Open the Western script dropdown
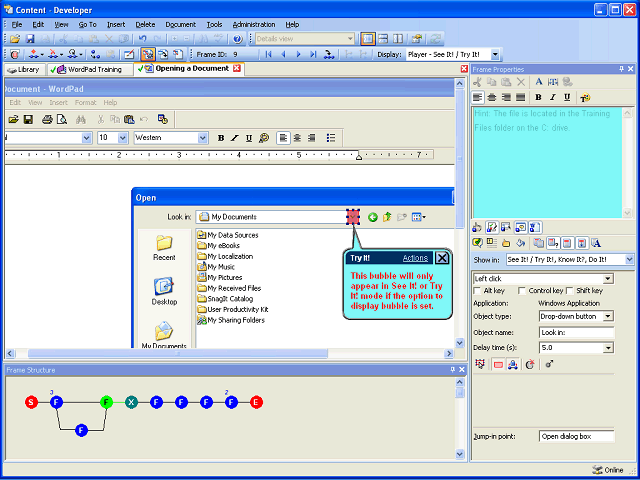 [x=203, y=138]
